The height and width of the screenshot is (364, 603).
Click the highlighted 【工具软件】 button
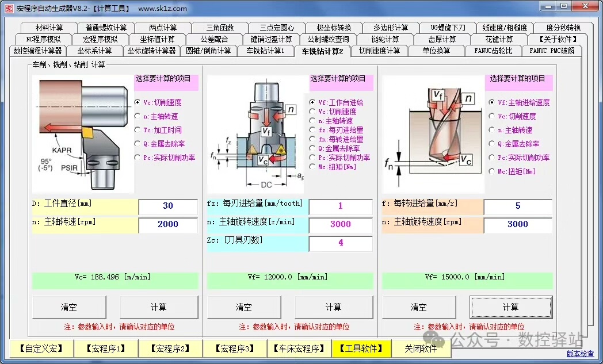[x=361, y=348]
